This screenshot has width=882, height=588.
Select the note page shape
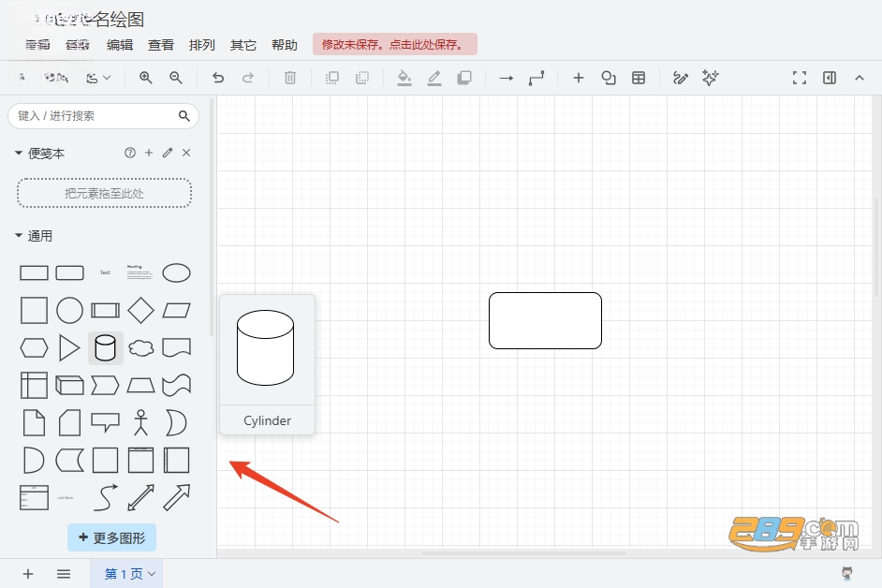tap(34, 422)
